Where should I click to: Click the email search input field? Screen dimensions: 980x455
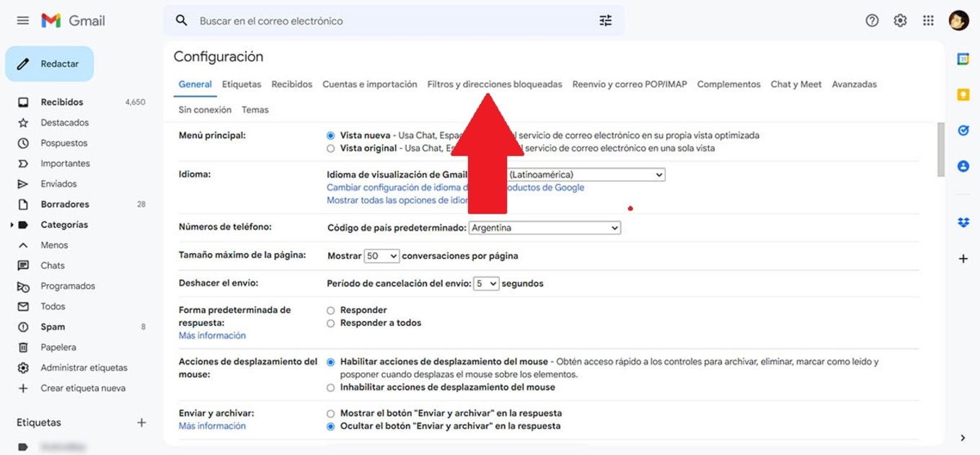pos(361,20)
